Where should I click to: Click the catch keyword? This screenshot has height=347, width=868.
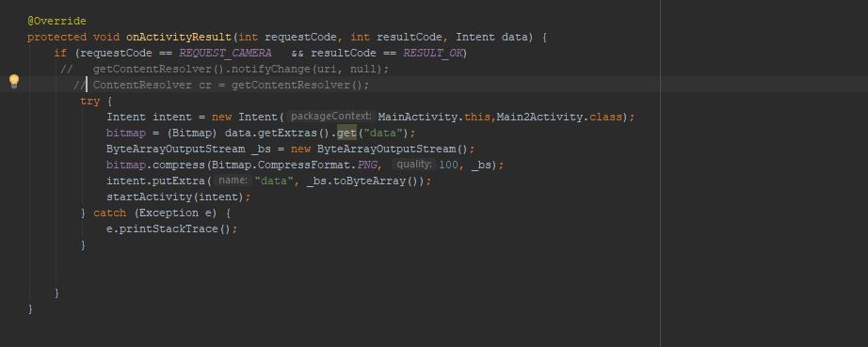[x=109, y=213]
